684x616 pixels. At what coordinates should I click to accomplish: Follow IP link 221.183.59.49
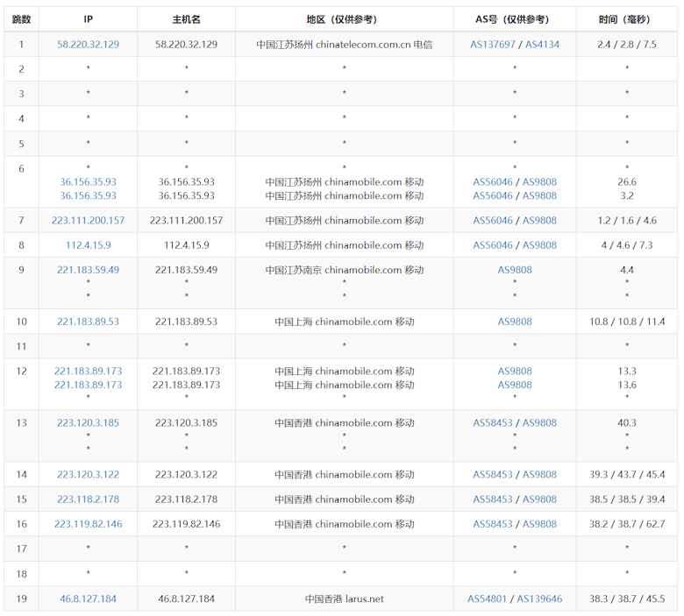[x=88, y=270]
